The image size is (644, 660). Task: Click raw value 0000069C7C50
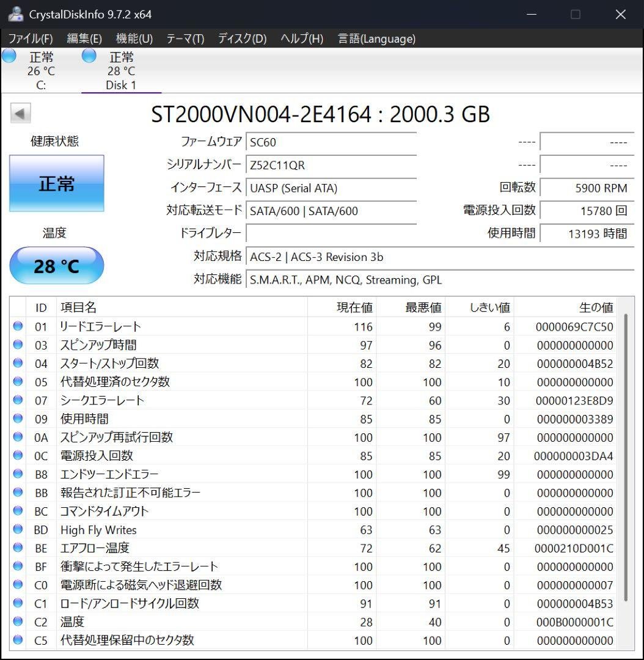(574, 326)
